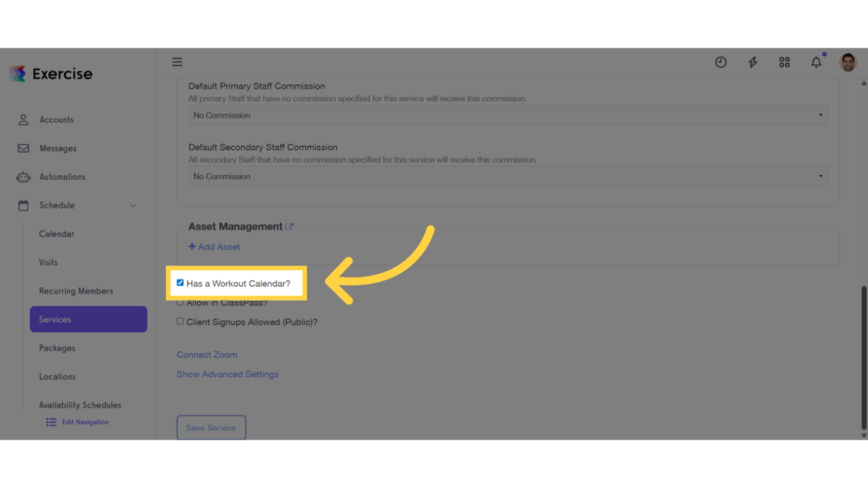Screen dimensions: 868x488
Task: Click the Edit Navigation list icon
Action: 51,422
